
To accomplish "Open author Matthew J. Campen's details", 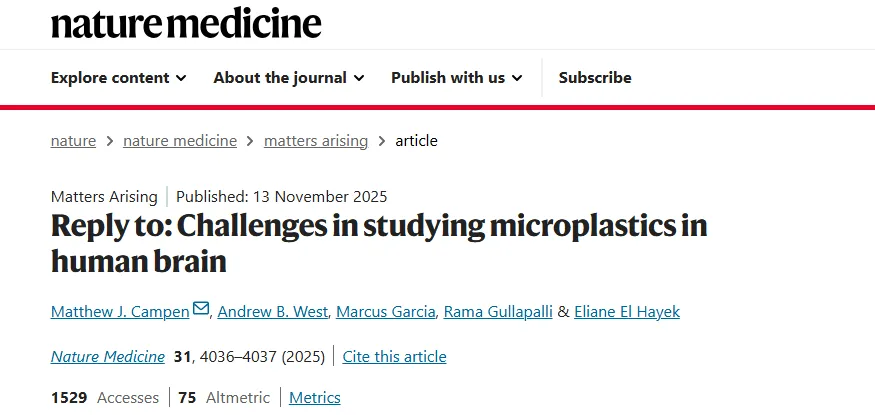I will [120, 312].
